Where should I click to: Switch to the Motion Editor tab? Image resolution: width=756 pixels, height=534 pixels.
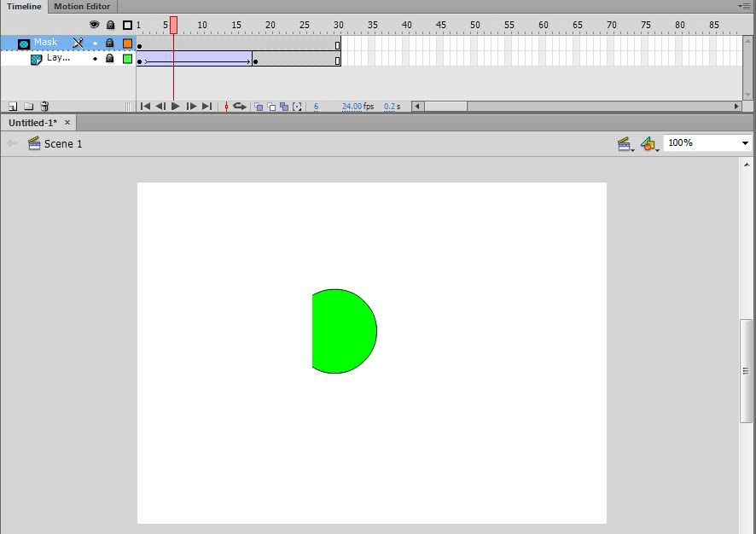tap(81, 5)
